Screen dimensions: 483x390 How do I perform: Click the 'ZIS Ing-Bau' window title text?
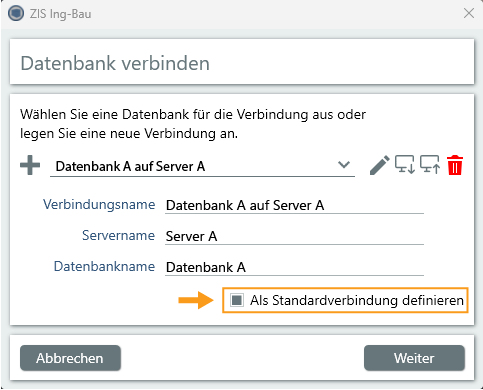click(60, 14)
